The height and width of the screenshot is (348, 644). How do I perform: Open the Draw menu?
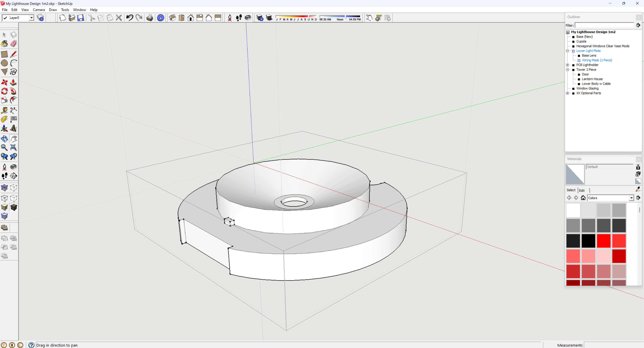(x=53, y=10)
